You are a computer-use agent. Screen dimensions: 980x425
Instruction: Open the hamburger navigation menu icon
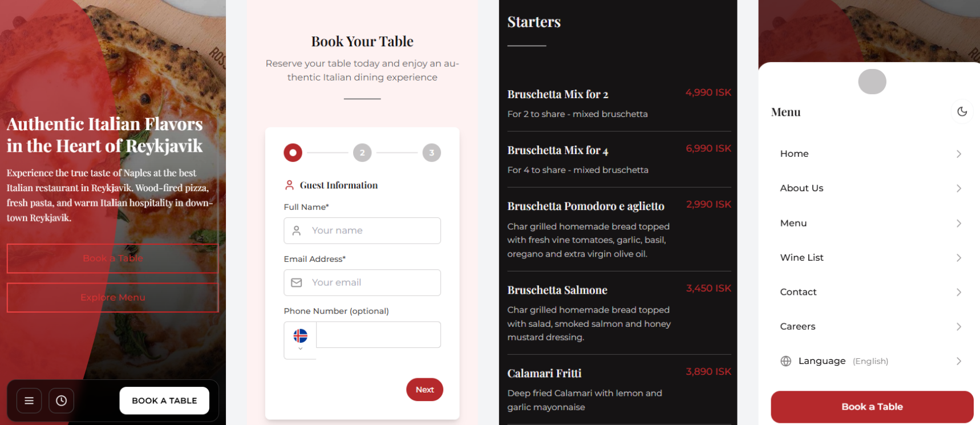(29, 400)
